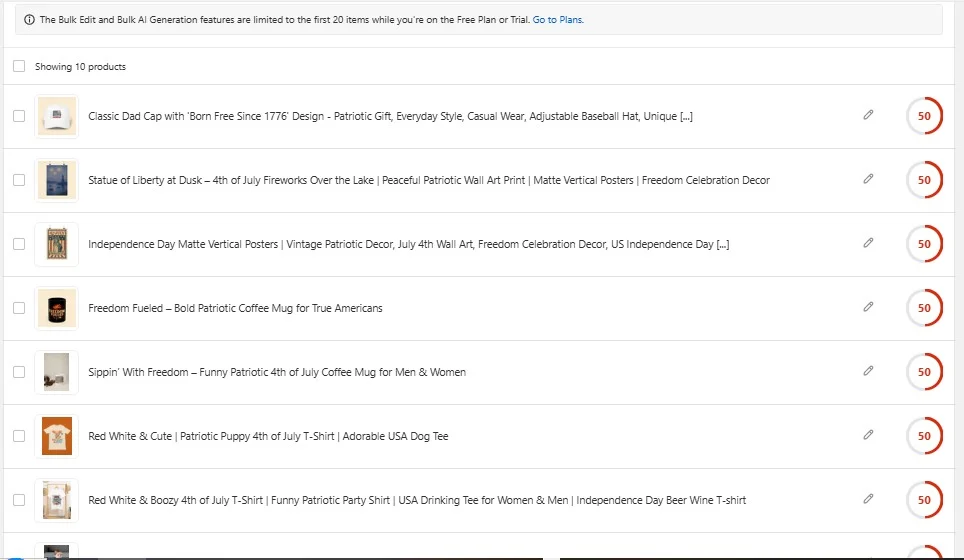964x560 pixels.
Task: Click edit pencil for Statue of Liberty poster
Action: 868,180
